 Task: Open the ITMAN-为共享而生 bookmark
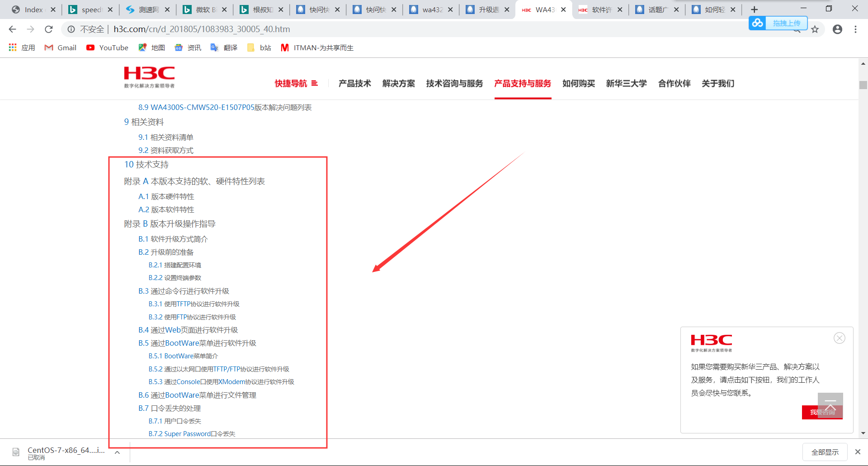click(x=317, y=48)
